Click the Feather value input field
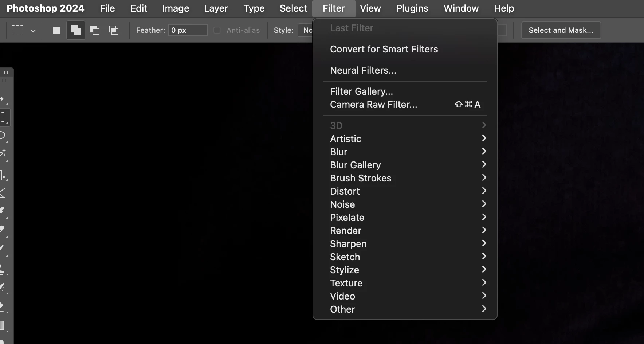This screenshot has height=344, width=644. (x=188, y=30)
